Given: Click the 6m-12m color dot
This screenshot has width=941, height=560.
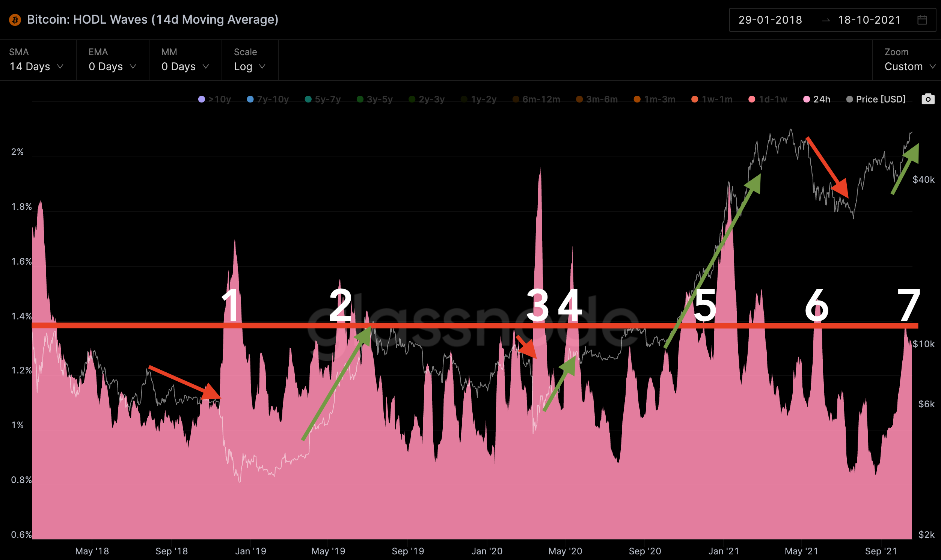Looking at the screenshot, I should click(x=516, y=99).
